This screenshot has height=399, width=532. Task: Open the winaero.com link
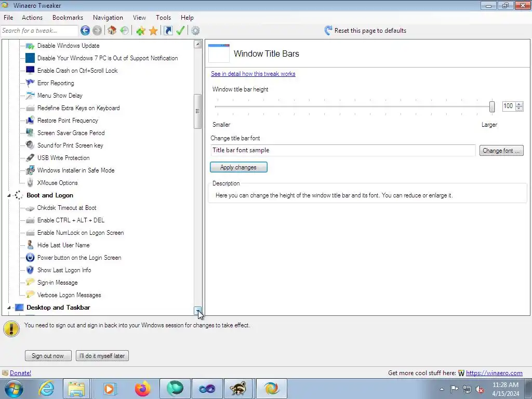point(494,373)
